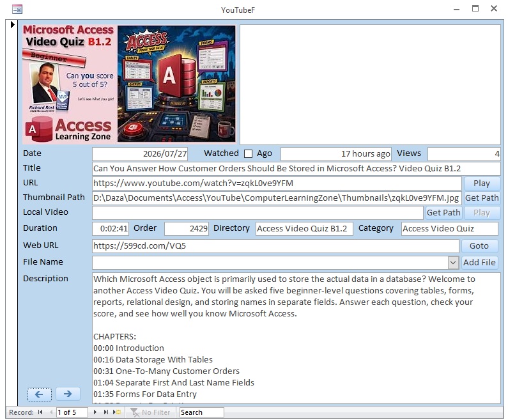The width and height of the screenshot is (508, 420).
Task: Get Path for the Thumbnail Path
Action: (x=482, y=198)
